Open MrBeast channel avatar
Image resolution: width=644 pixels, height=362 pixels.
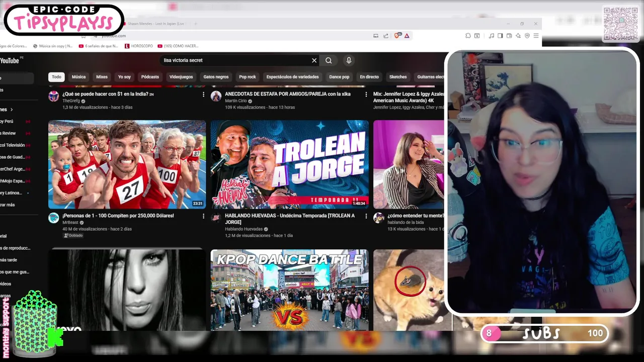click(54, 218)
